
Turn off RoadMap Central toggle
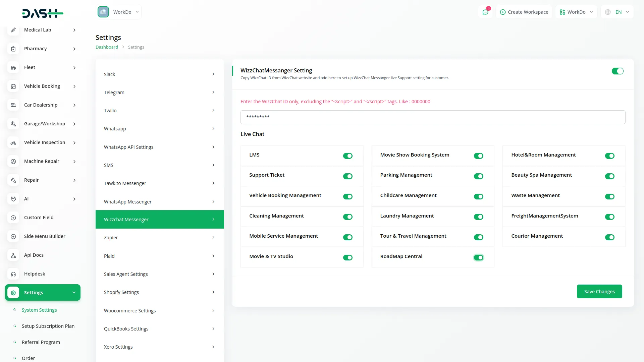479,257
